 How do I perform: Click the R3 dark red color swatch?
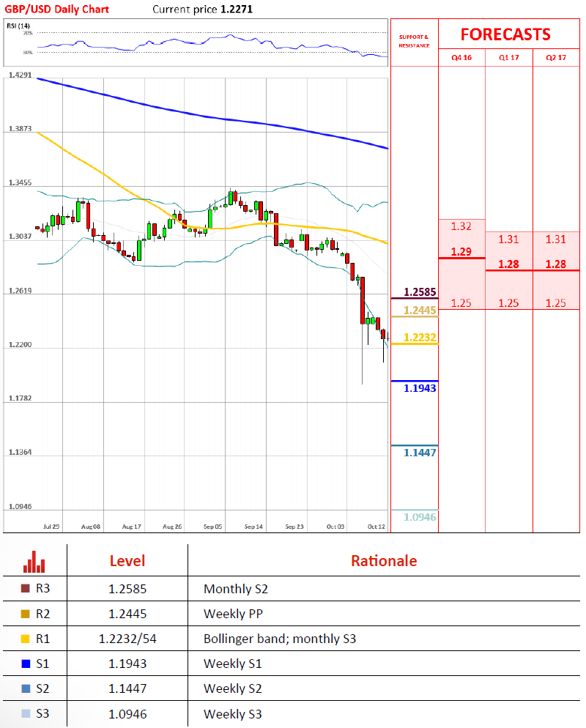26,588
